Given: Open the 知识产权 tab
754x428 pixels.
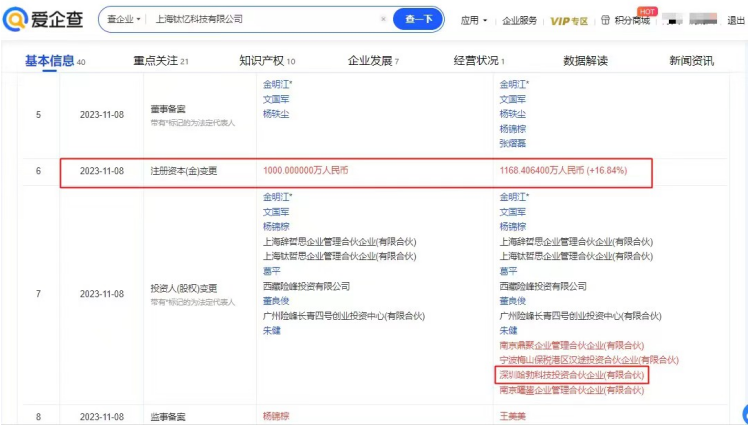Looking at the screenshot, I should click(267, 61).
